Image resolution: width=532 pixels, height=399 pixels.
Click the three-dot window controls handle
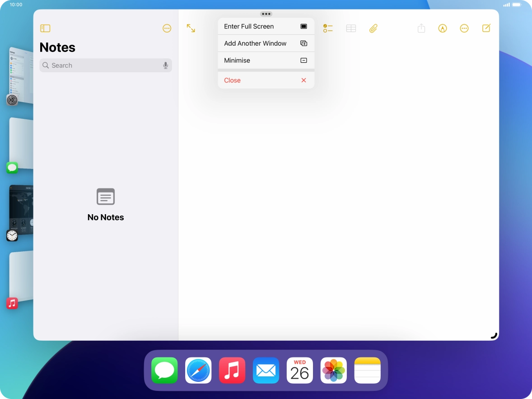[x=266, y=14]
